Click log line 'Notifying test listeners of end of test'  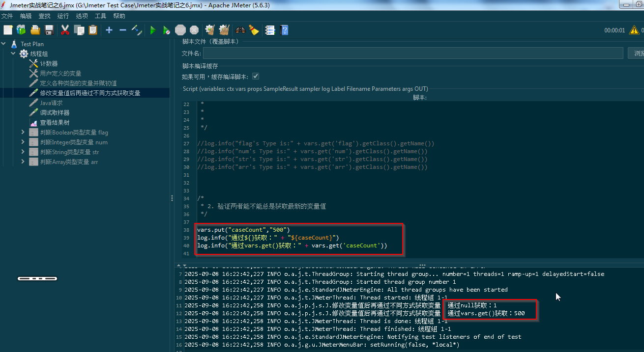pos(352,337)
